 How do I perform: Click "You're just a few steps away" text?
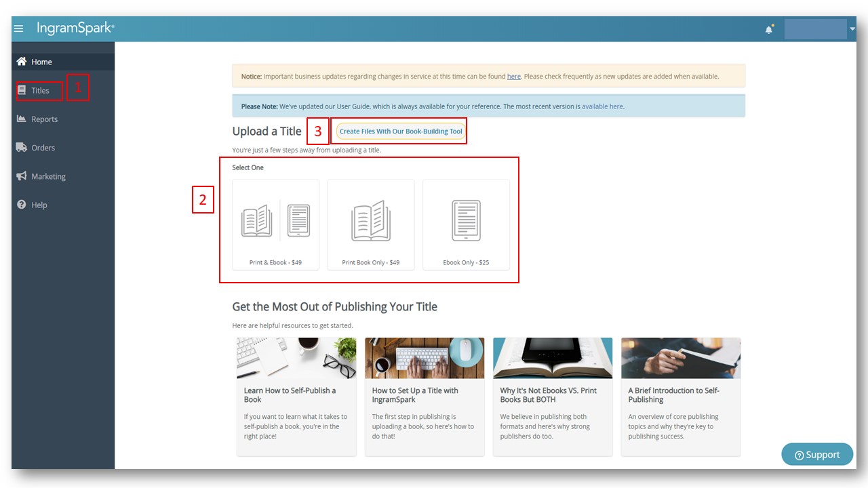point(307,150)
